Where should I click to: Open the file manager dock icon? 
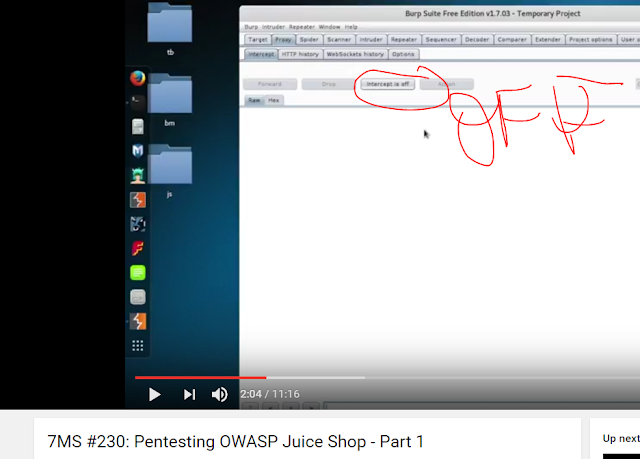point(138,126)
